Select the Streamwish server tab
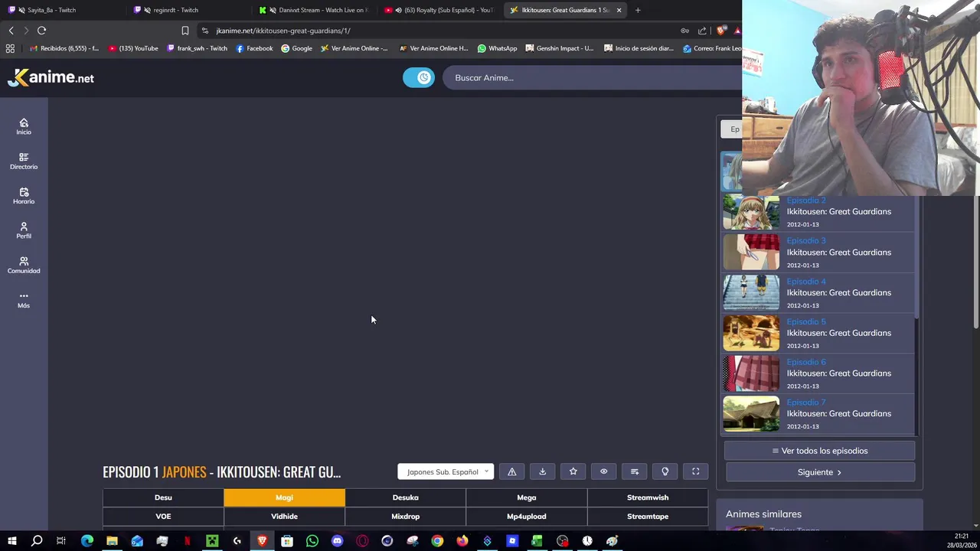980x551 pixels. tap(648, 497)
